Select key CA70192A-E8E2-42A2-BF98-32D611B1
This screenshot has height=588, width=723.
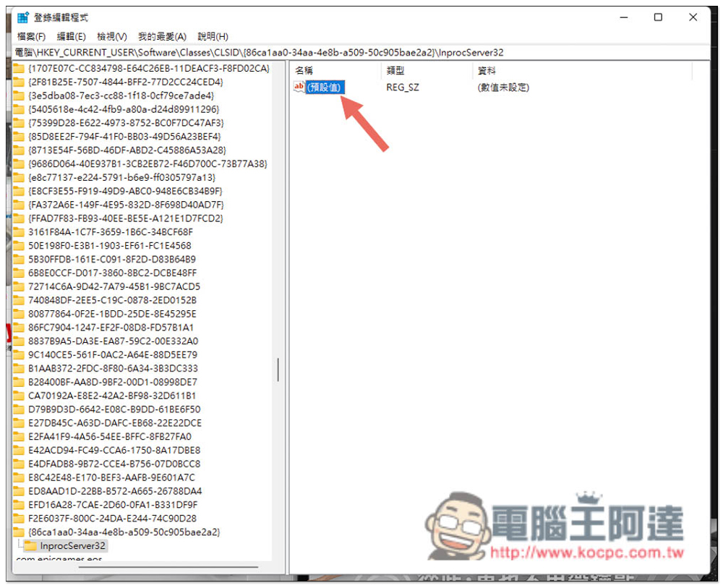[x=112, y=395]
